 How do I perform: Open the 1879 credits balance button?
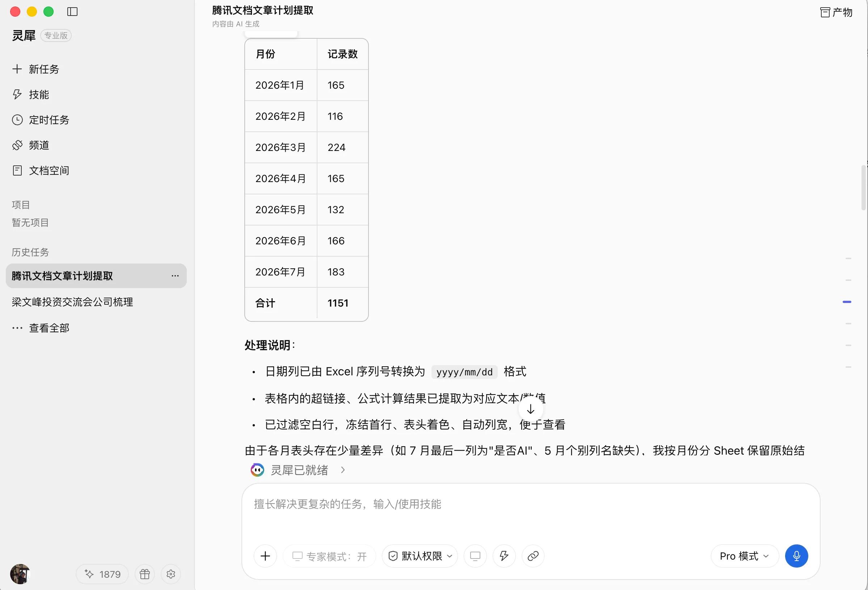(x=102, y=574)
